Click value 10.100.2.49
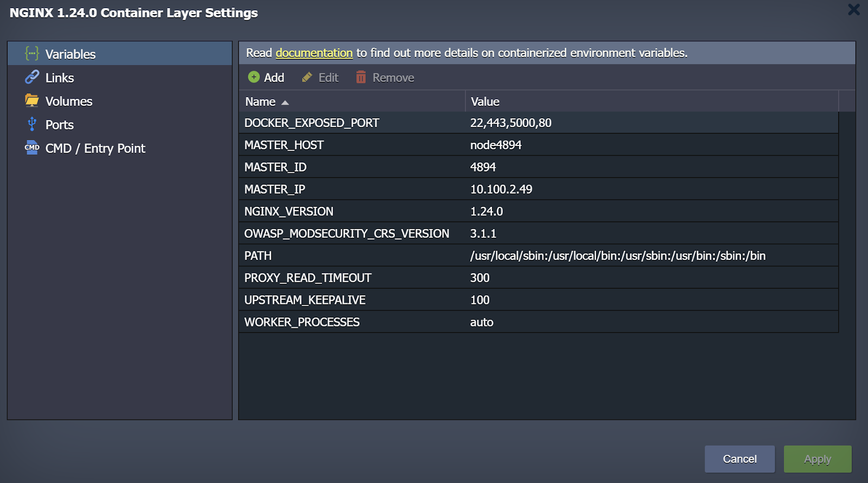The image size is (868, 483). [501, 189]
